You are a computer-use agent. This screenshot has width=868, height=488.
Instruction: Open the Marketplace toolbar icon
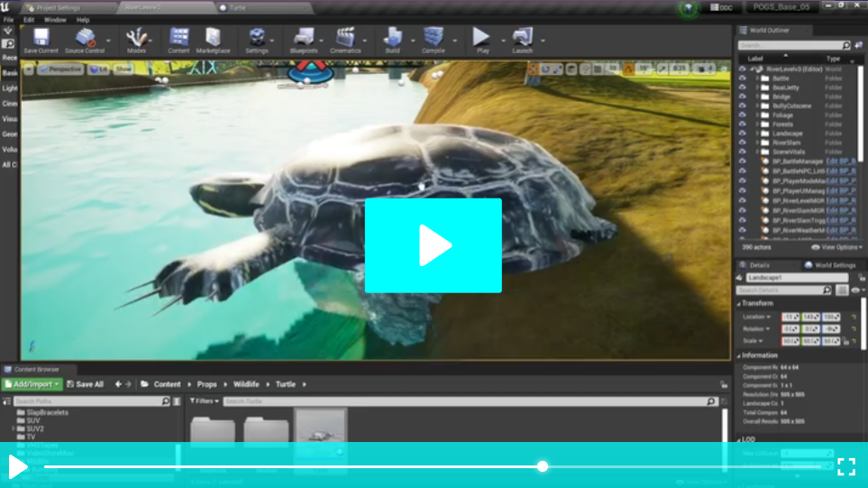213,37
